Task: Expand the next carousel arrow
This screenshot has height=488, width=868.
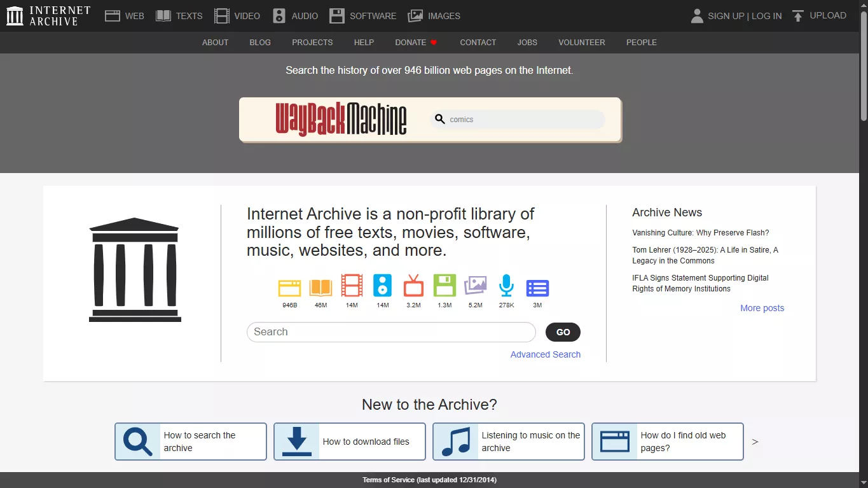Action: (x=754, y=441)
